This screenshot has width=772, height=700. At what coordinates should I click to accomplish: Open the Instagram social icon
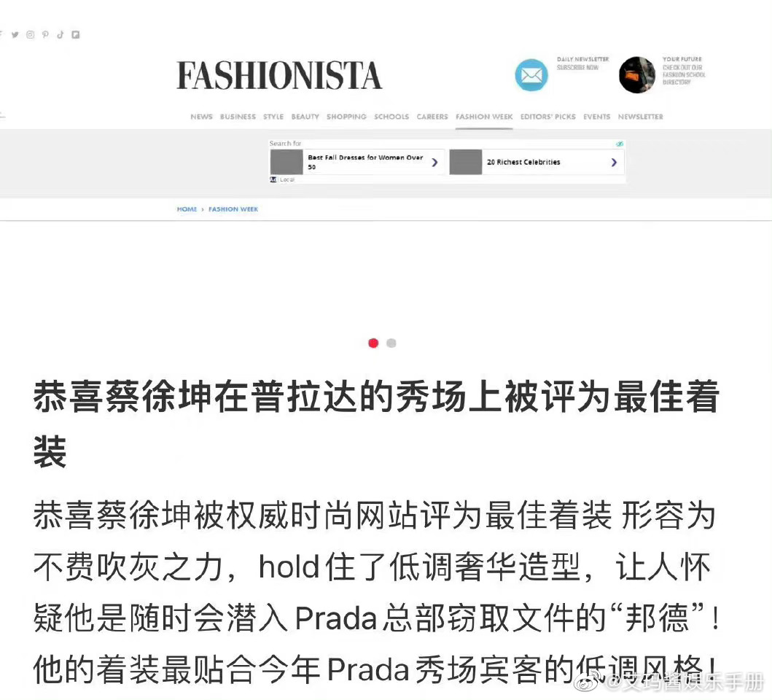[x=31, y=34]
